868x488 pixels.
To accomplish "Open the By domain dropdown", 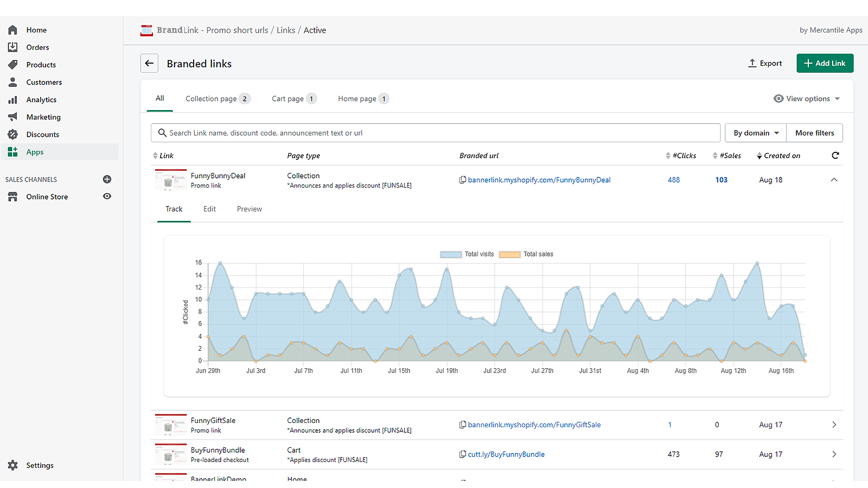I will pyautogui.click(x=755, y=133).
